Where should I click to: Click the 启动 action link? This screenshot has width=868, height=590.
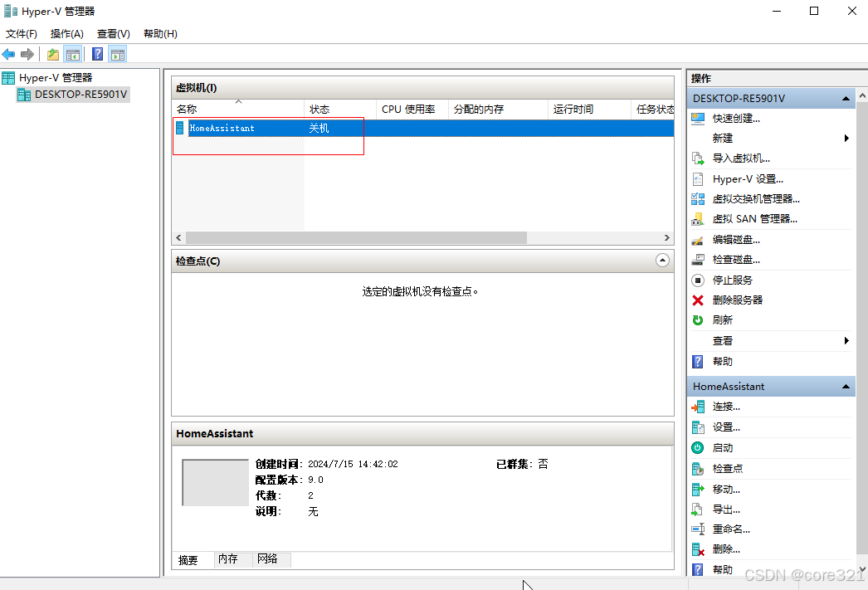tap(723, 448)
